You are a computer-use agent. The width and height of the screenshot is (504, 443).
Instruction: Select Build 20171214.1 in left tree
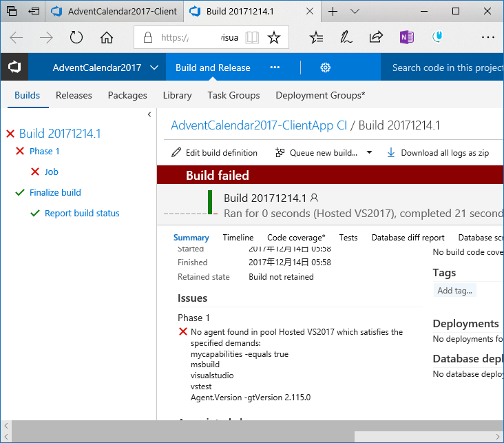point(60,134)
